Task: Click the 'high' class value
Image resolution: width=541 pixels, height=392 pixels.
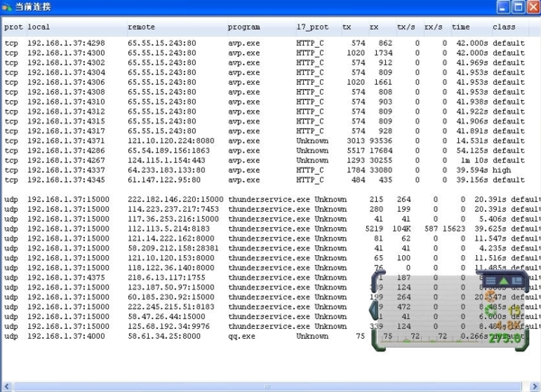Action: 501,170
